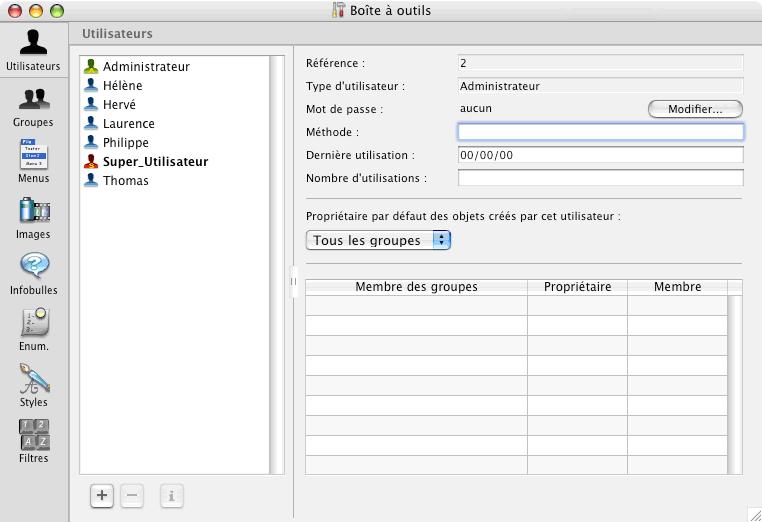Open the Infobulles section
762x522 pixels.
pyautogui.click(x=33, y=272)
